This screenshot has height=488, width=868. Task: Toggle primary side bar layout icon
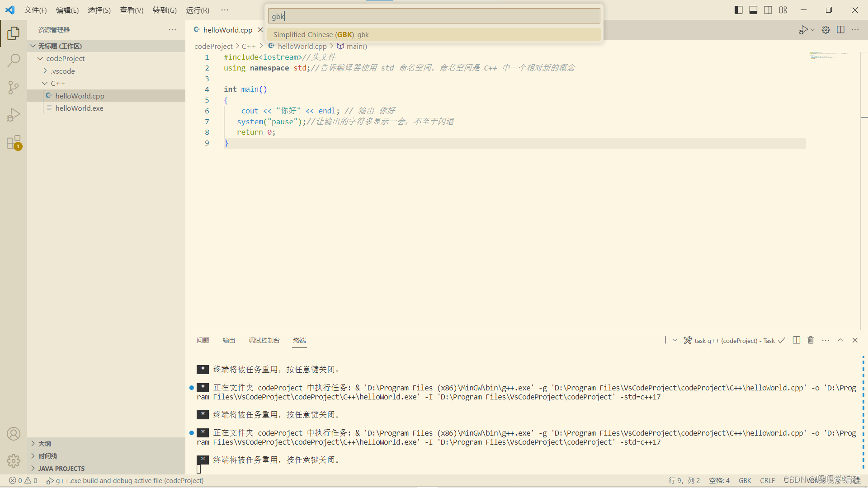pyautogui.click(x=739, y=10)
